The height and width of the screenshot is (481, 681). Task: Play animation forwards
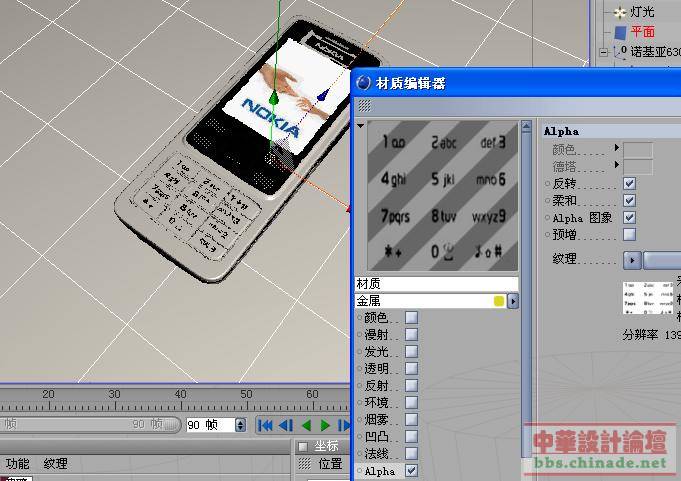(x=325, y=425)
